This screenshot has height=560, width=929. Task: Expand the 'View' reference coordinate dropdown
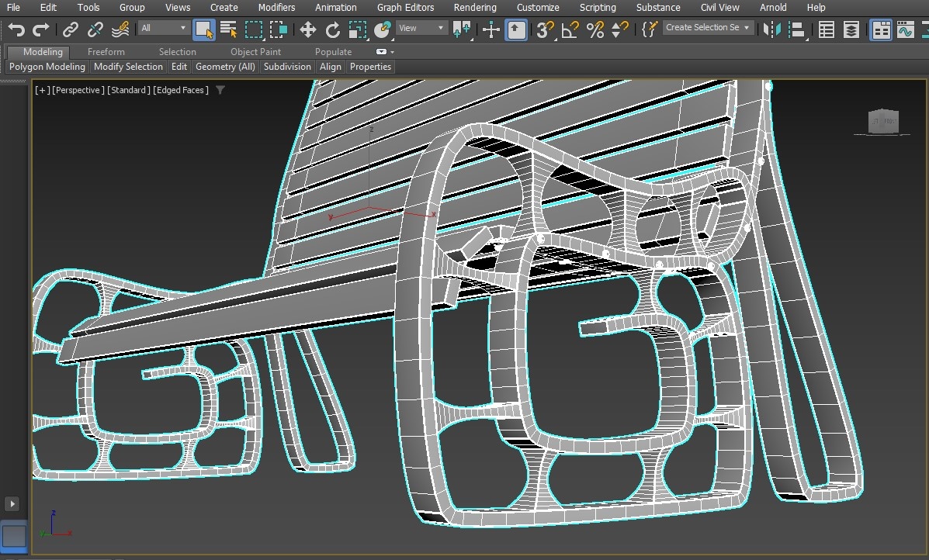(x=421, y=28)
